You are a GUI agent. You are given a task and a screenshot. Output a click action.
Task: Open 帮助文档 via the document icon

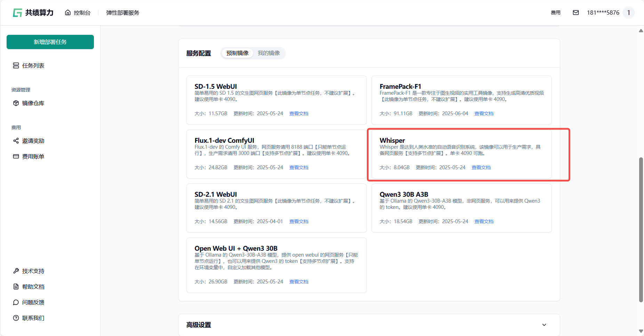pyautogui.click(x=16, y=287)
